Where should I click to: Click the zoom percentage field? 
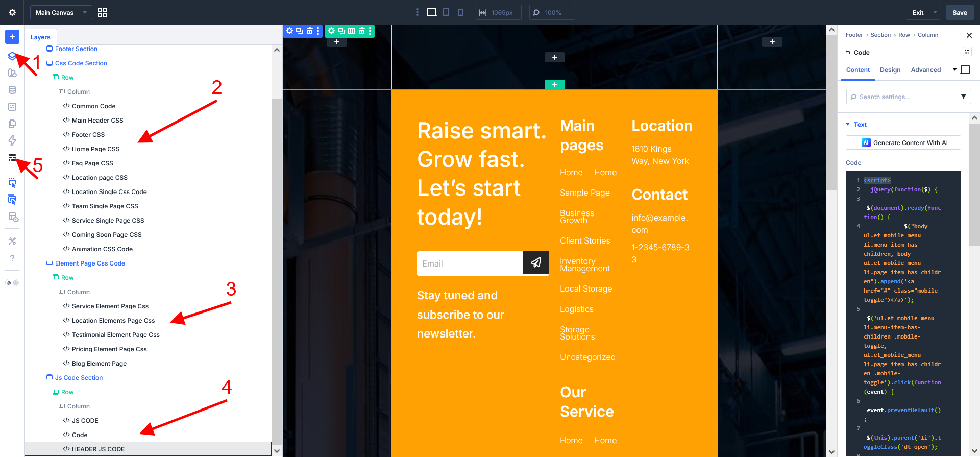[552, 12]
